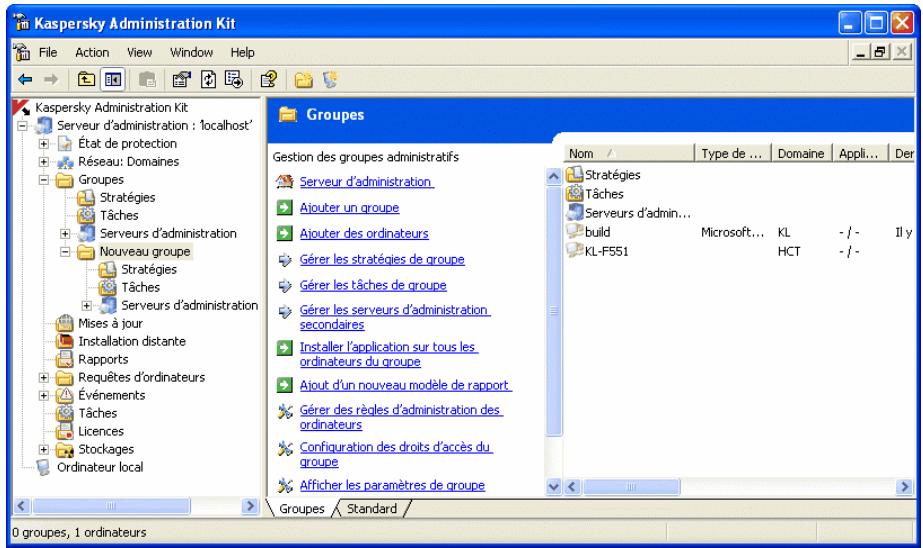This screenshot has height=548, width=923.
Task: Click the status bar text '0 groupes, 1 ordinateurs'
Action: pos(79,533)
